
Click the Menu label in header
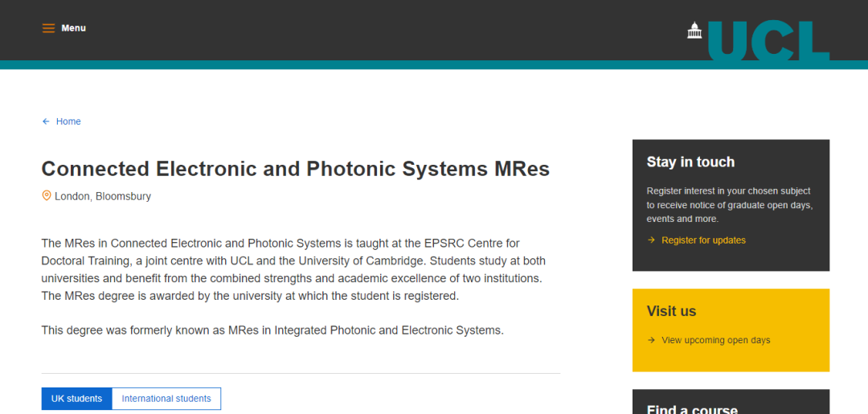[x=73, y=28]
